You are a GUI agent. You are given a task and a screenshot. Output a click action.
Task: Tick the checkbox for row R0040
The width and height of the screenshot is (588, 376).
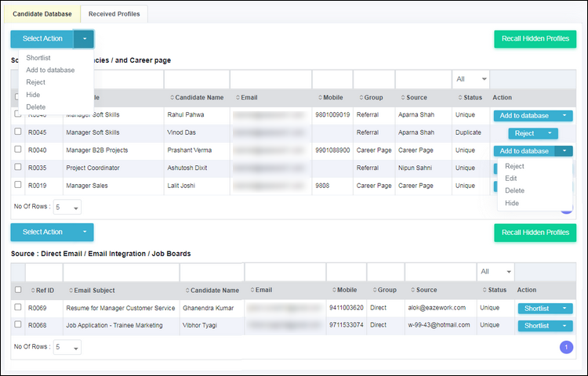point(17,149)
